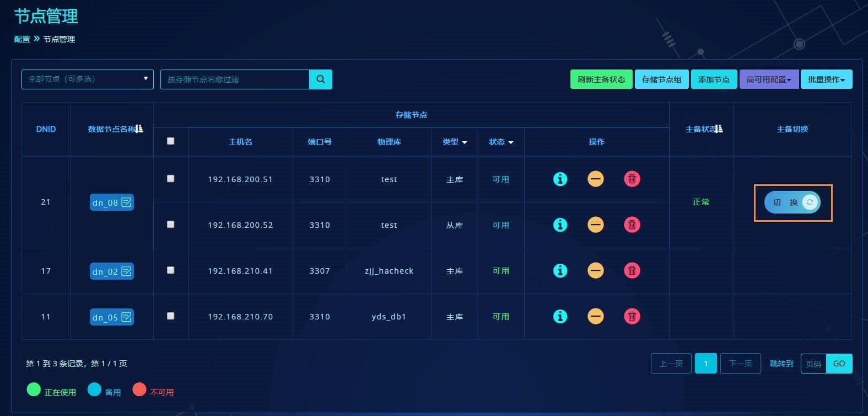Check the row for 192.168.200.51
Viewport: 868px width, 416px height.
(x=171, y=179)
